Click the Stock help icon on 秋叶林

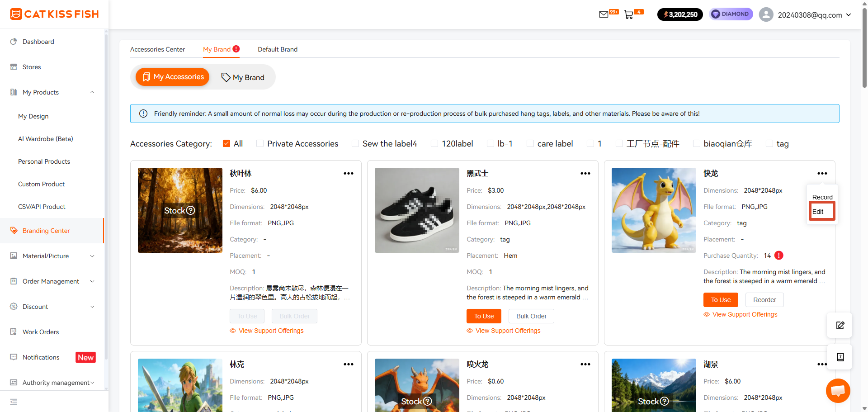[x=191, y=210]
